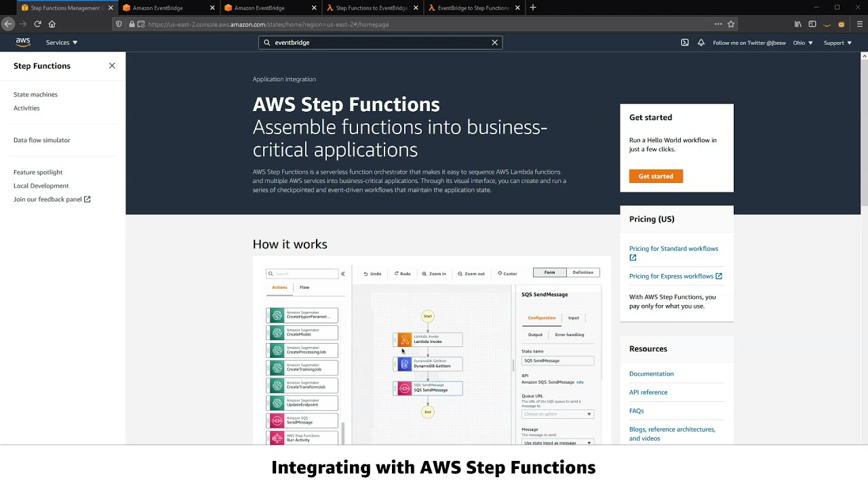Open the Firefox hamburger menu
This screenshot has width=868, height=488.
tap(860, 24)
